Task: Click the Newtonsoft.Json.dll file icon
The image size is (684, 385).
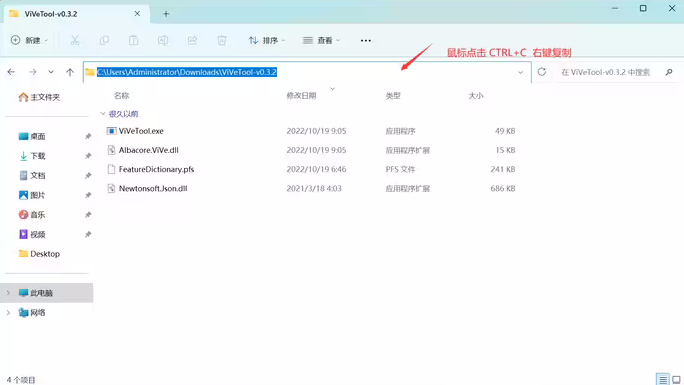Action: coord(111,188)
